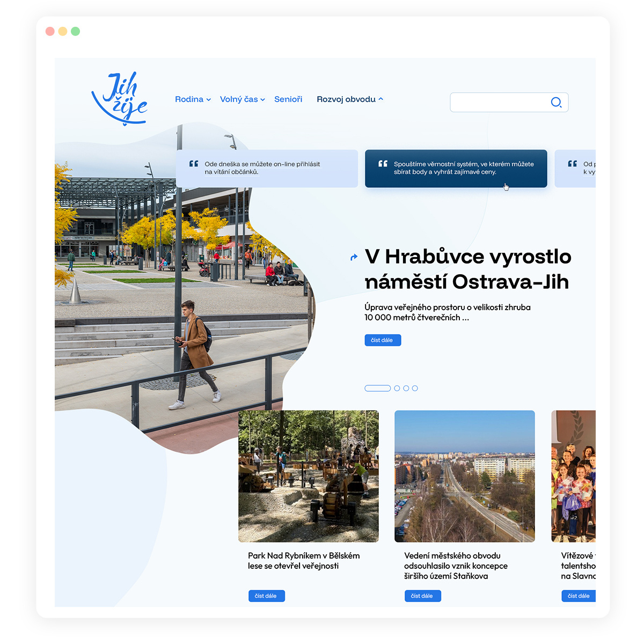Click the yellow minimize window dot
This screenshot has height=644, width=644.
tap(63, 31)
